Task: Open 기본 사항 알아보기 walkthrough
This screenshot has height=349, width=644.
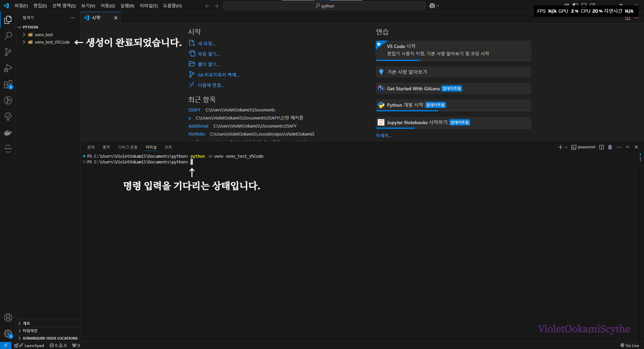Action: click(x=453, y=72)
